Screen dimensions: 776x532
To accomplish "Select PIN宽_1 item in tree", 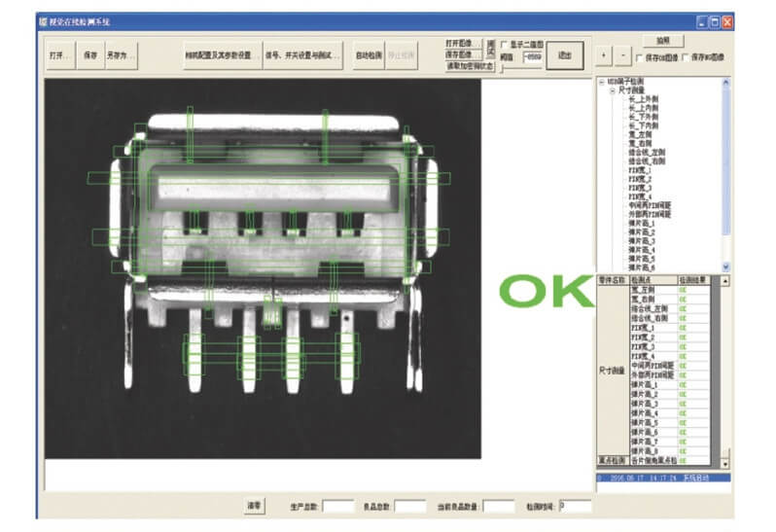I will (x=640, y=169).
